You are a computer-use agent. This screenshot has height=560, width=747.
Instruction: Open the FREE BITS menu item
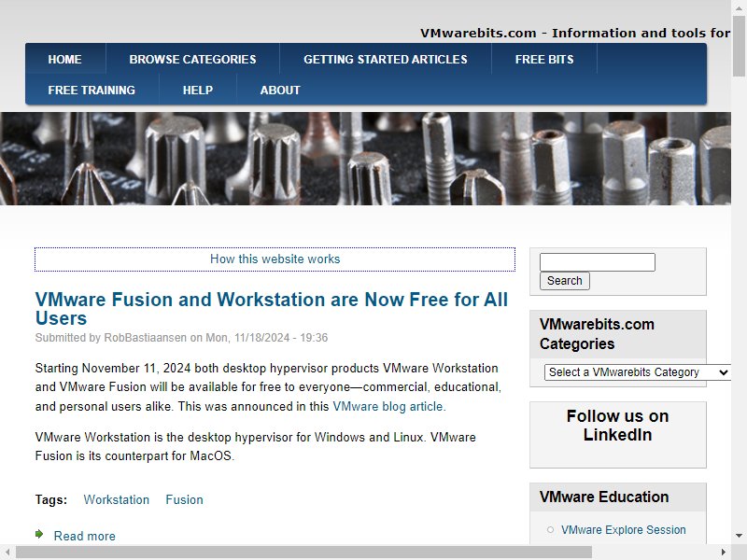point(544,59)
